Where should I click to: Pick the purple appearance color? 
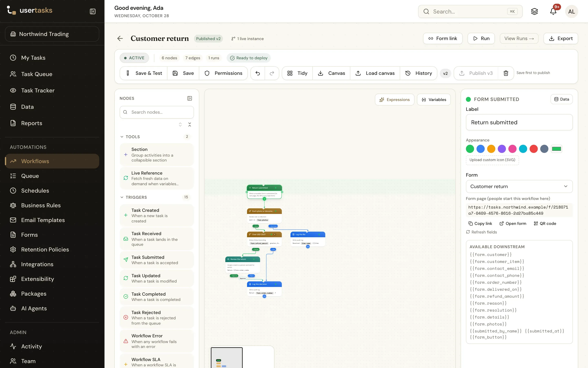(x=502, y=149)
